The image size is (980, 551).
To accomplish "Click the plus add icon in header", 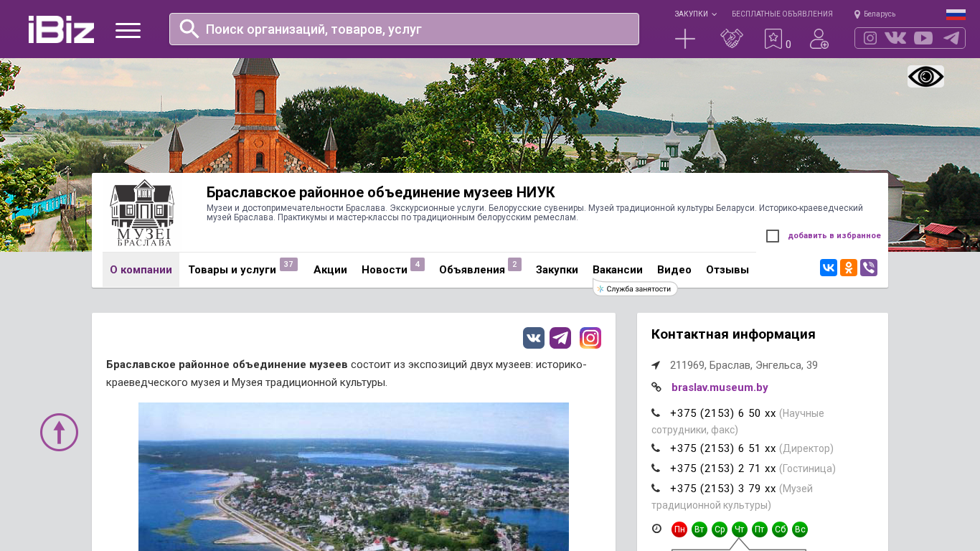I will 685,39.
